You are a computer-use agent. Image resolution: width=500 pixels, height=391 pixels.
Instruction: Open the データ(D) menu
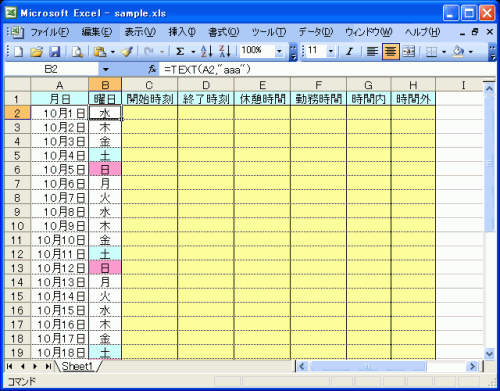(x=316, y=32)
